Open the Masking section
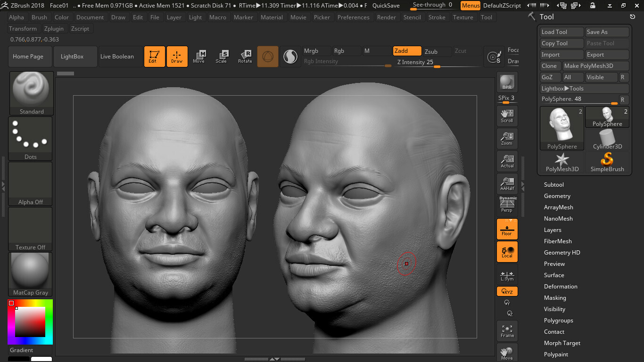This screenshot has height=362, width=644. coord(555,297)
